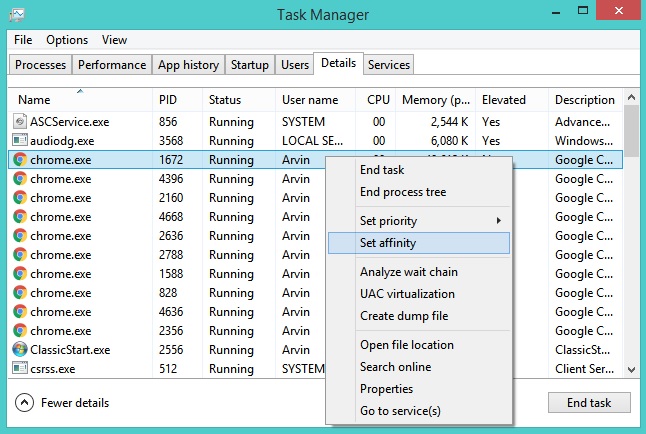Screen dimensions: 646x434
Task: Sort processes by Name column header
Action: [34, 100]
